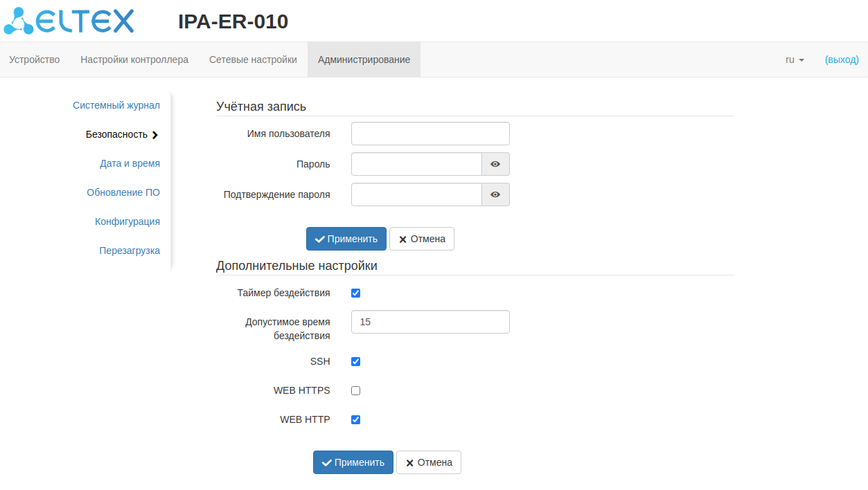Click the chevron next to Безопасность
This screenshot has width=868, height=490.
point(155,135)
